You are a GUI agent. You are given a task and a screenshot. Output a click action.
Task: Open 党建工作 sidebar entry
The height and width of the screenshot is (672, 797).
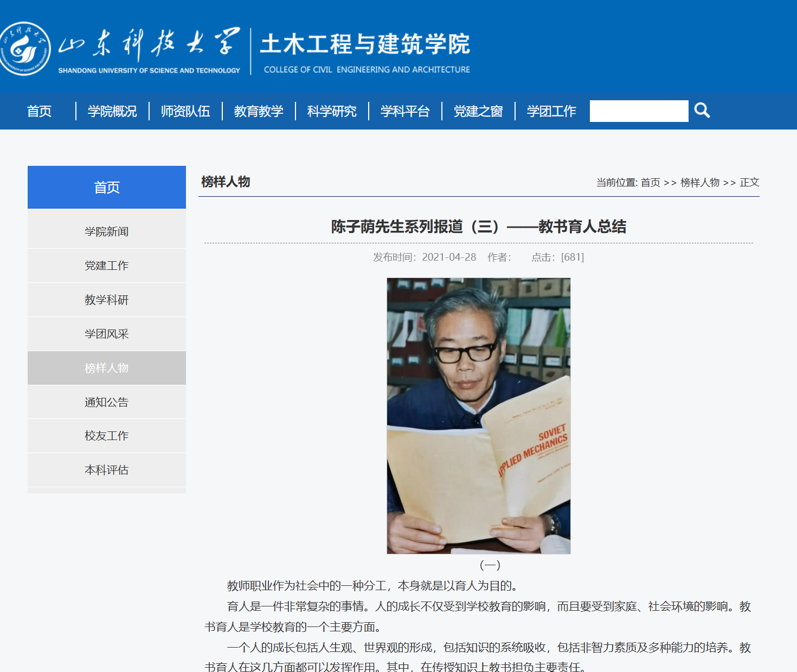pyautogui.click(x=107, y=266)
